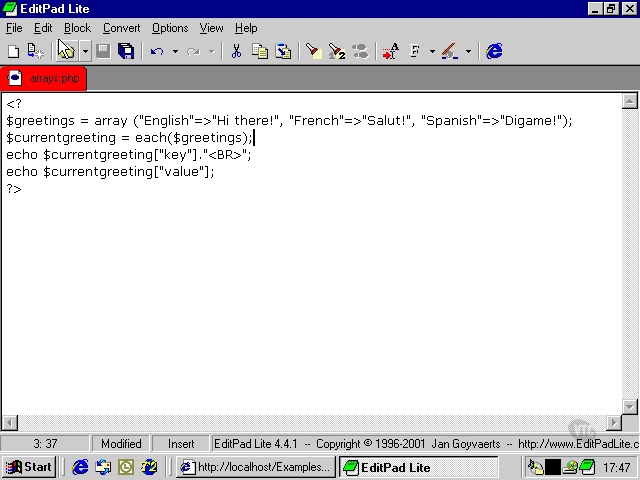Expand the font dropdown arrow

point(432,51)
